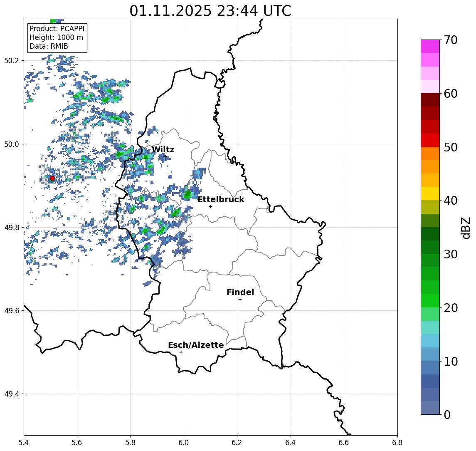476x451 pixels.
Task: Click the 5.8 longitude axis label
Action: tap(130, 443)
